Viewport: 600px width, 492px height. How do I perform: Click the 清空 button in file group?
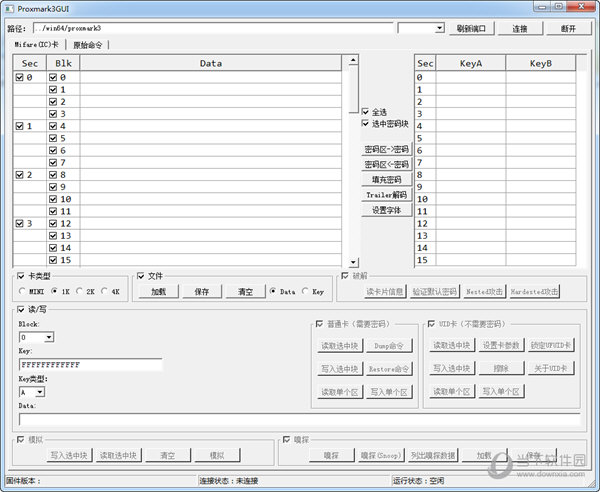click(x=245, y=292)
